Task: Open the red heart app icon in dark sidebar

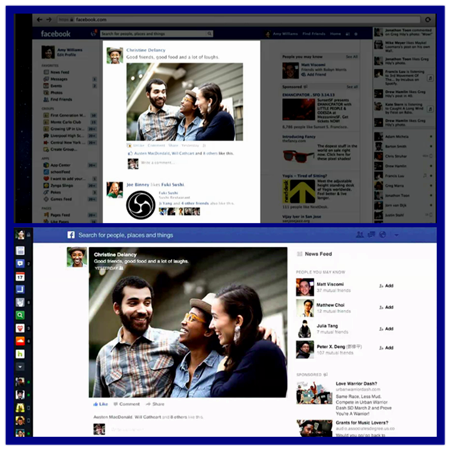Action: click(x=20, y=328)
